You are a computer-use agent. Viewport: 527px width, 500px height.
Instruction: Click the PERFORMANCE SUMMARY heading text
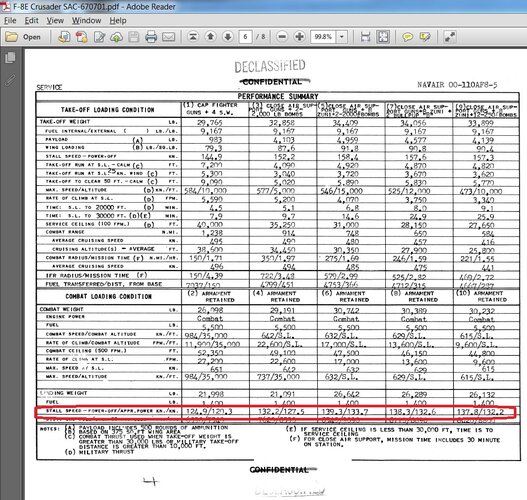[x=278, y=96]
